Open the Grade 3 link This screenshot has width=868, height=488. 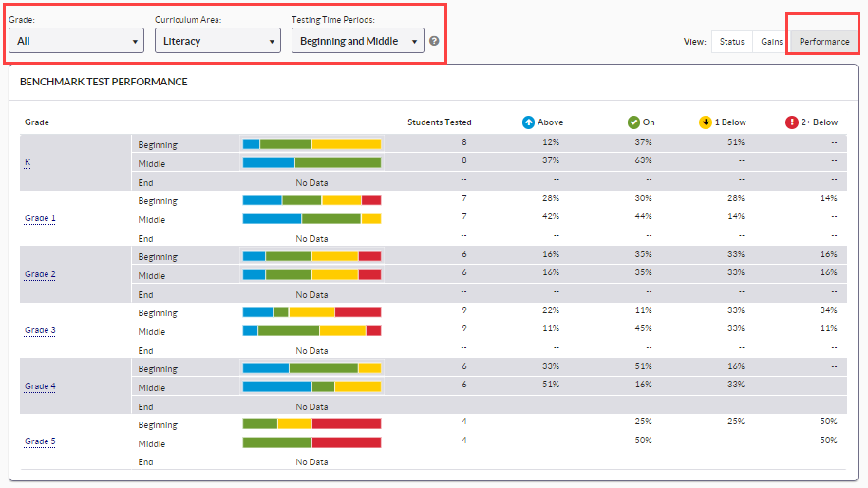click(40, 330)
